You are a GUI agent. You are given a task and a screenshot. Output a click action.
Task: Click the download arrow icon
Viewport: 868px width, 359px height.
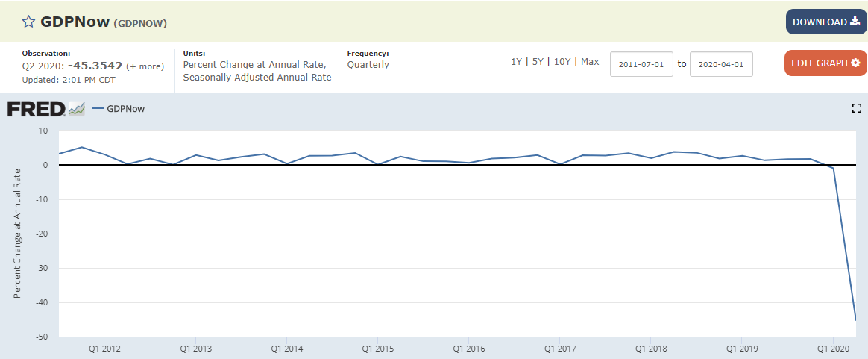(x=855, y=22)
